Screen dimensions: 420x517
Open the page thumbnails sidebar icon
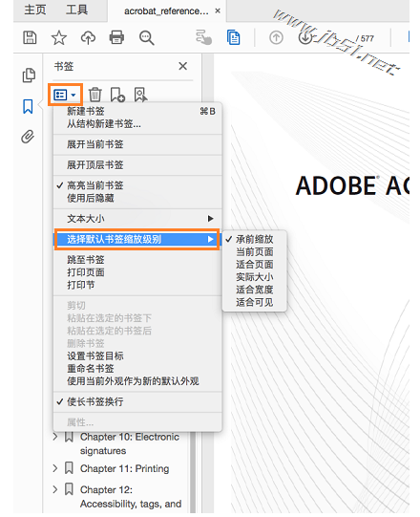[29, 75]
